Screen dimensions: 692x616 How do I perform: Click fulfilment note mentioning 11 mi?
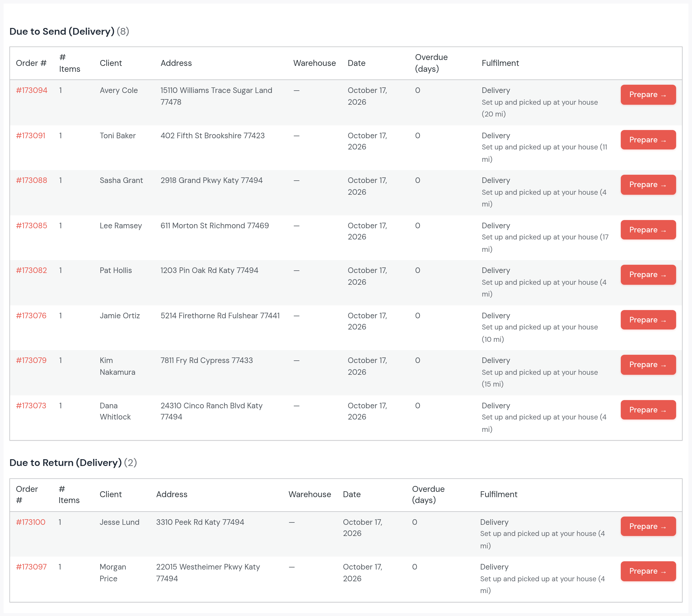[544, 153]
